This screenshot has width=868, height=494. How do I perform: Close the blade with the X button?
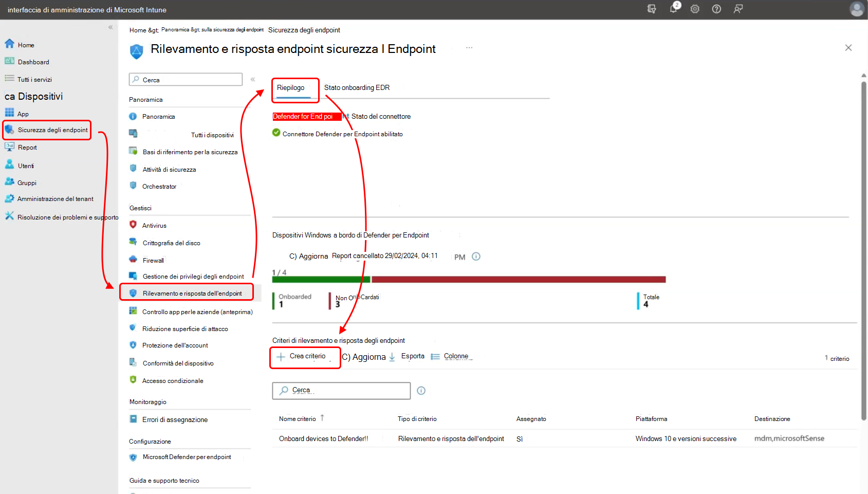(x=848, y=48)
